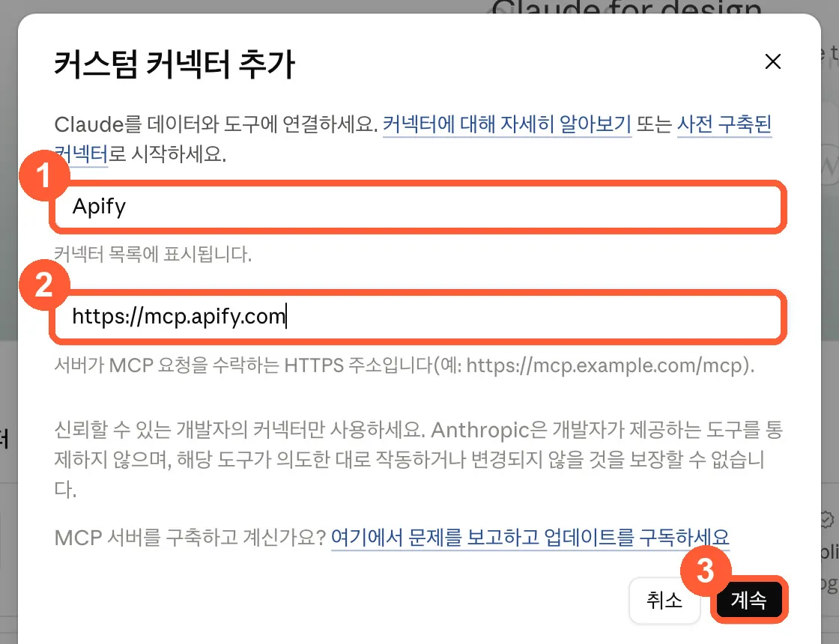Click the connector name field containing Apify
The height and width of the screenshot is (644, 839).
418,207
